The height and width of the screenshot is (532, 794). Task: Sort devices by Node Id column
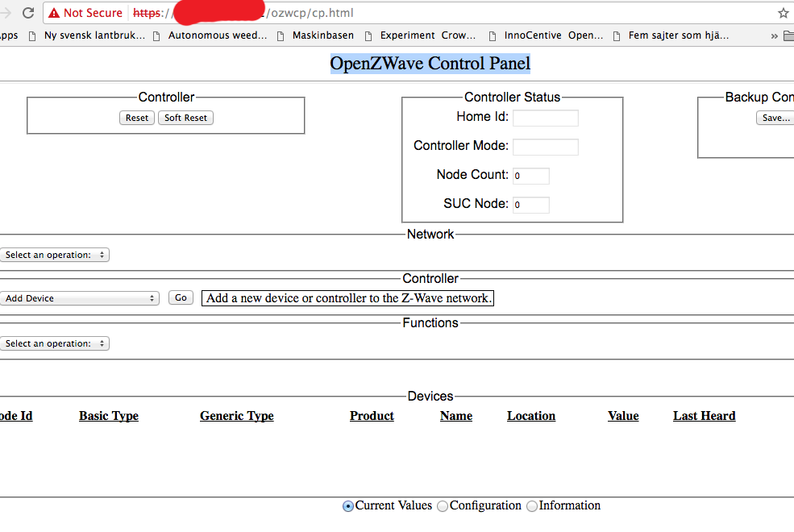click(x=16, y=416)
